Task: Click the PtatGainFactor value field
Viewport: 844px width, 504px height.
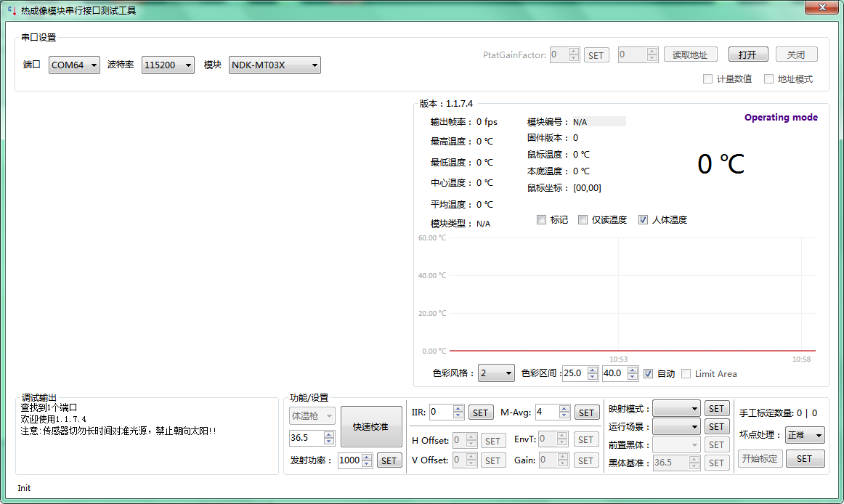Action: point(559,54)
